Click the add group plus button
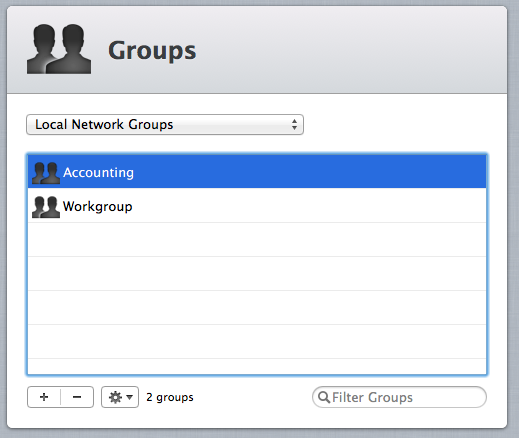 [x=44, y=397]
